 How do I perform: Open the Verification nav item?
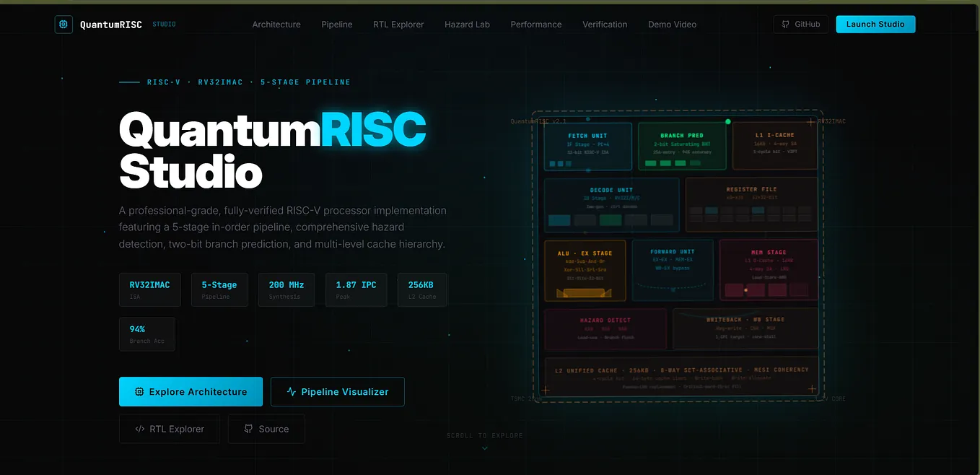coord(605,25)
